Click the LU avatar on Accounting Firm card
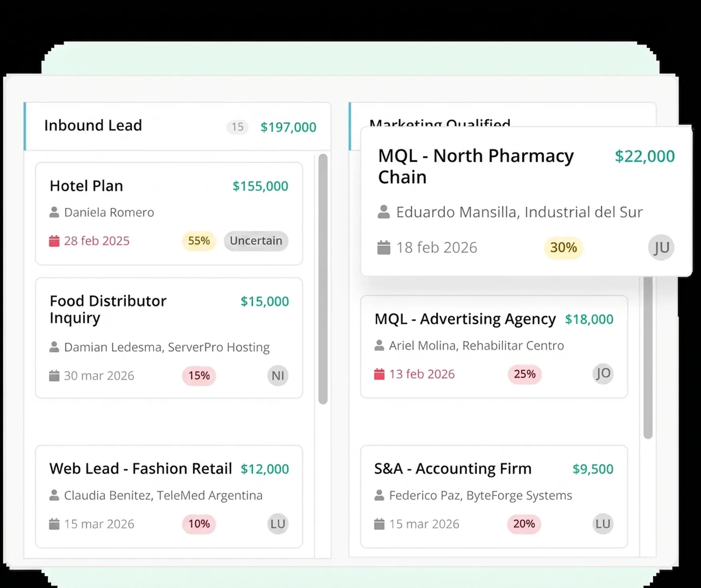The height and width of the screenshot is (588, 701). (603, 524)
